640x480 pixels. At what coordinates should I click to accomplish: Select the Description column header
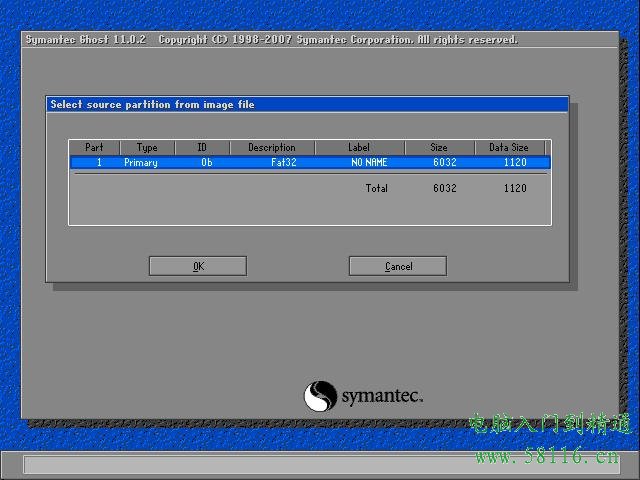click(272, 147)
